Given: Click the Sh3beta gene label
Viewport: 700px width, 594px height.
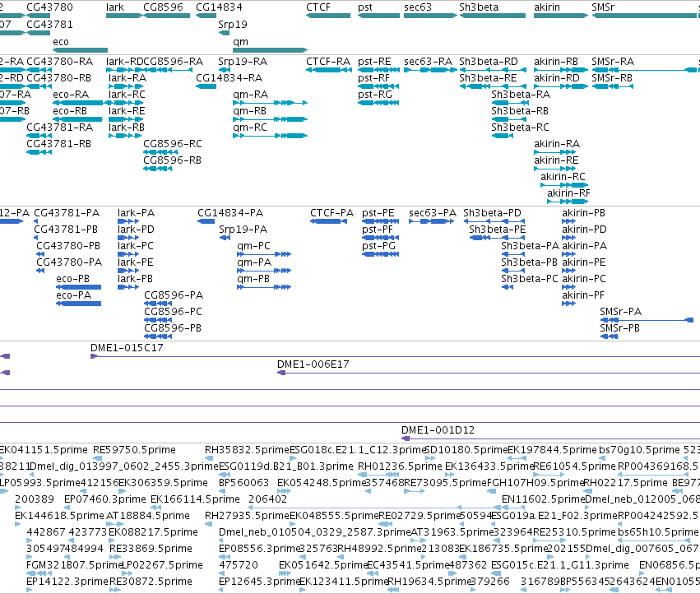Looking at the screenshot, I should coord(479,7).
